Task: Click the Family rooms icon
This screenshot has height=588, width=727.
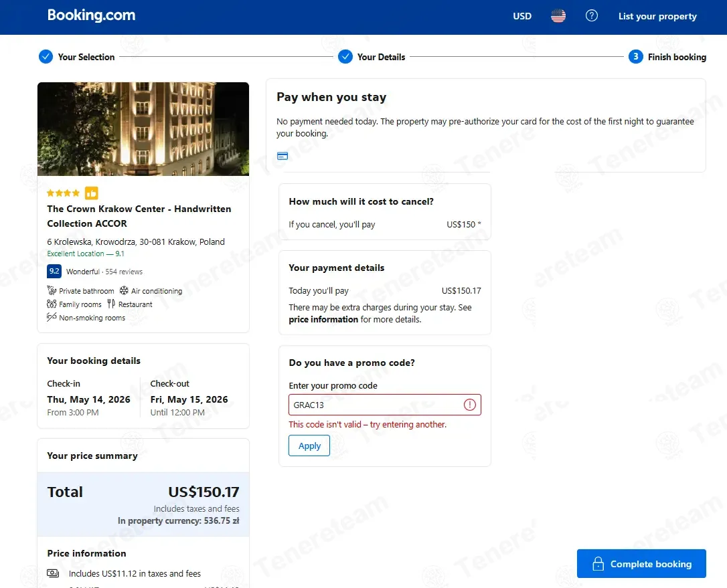Action: [x=52, y=304]
